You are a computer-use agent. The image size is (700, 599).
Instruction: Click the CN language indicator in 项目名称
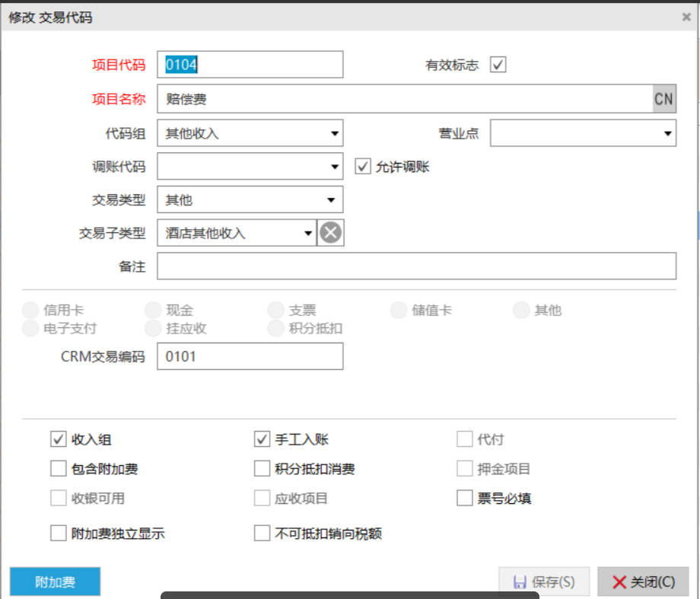coord(663,99)
